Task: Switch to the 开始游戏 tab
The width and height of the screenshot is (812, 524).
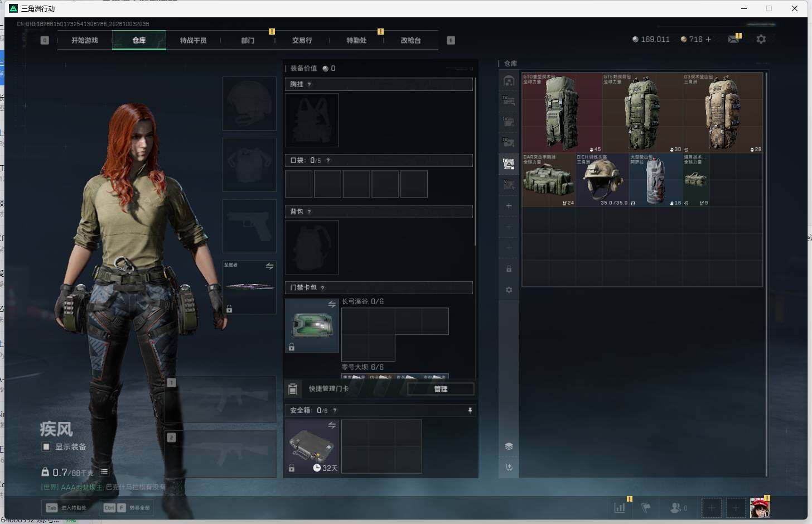Action: coord(85,40)
